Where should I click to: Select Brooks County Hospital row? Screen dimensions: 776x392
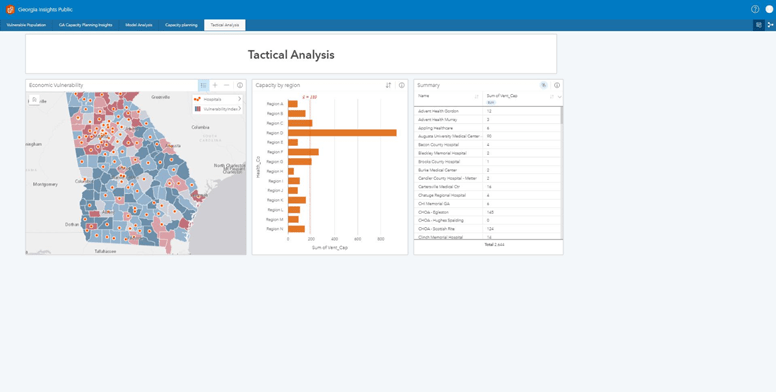click(x=487, y=161)
